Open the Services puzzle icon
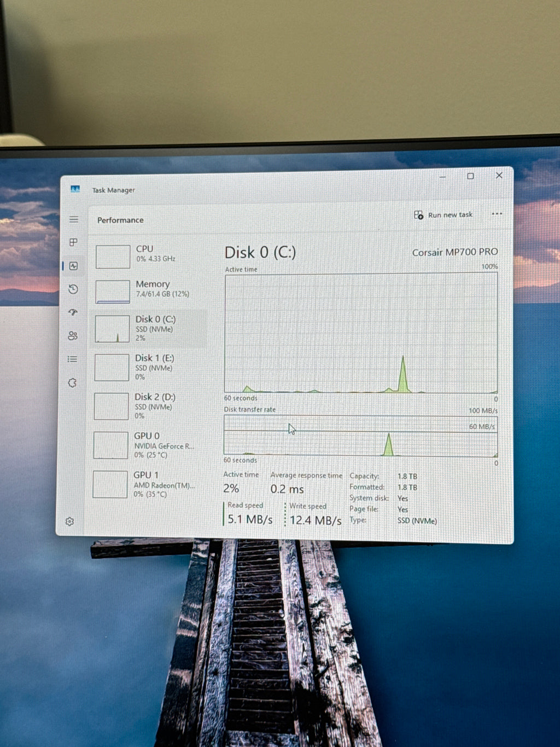The image size is (560, 747). [x=72, y=383]
